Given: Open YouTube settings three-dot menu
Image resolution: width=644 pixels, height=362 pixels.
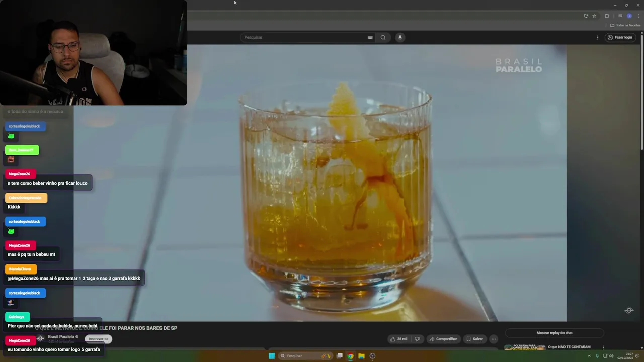Looking at the screenshot, I should coord(598,37).
